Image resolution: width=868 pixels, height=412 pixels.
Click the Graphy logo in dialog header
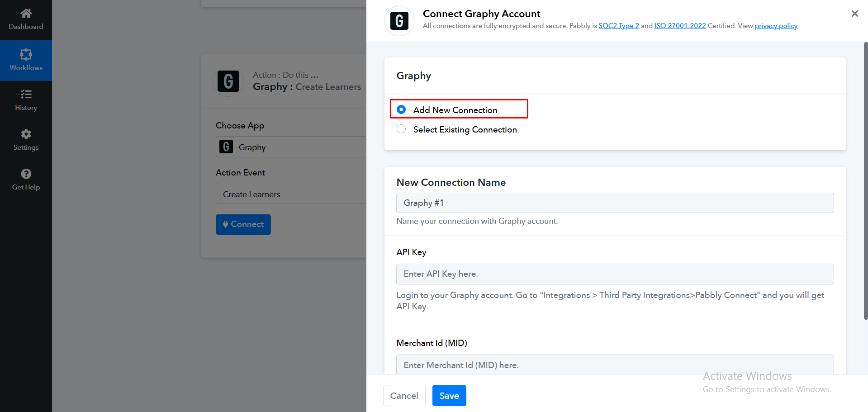click(x=399, y=21)
